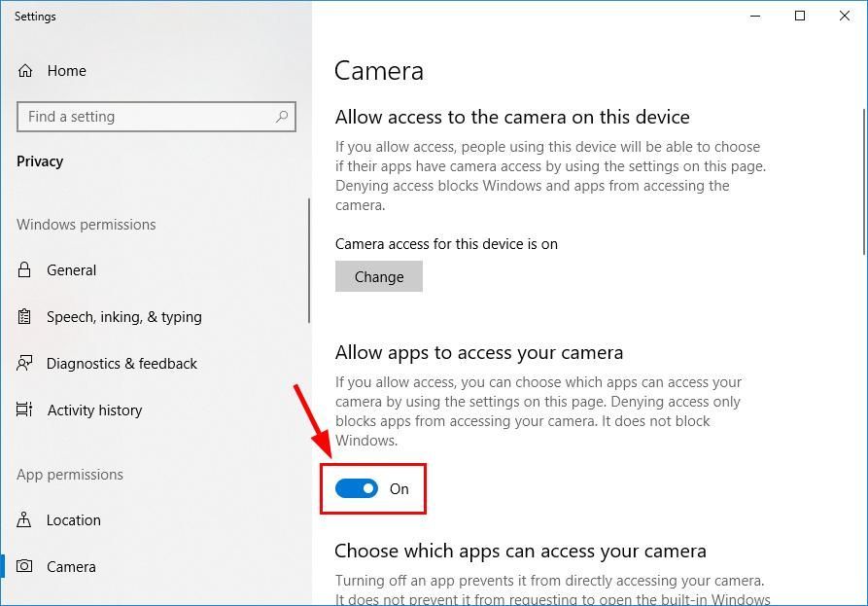
Task: Open Speech, inking, & typing settings
Action: (x=123, y=317)
